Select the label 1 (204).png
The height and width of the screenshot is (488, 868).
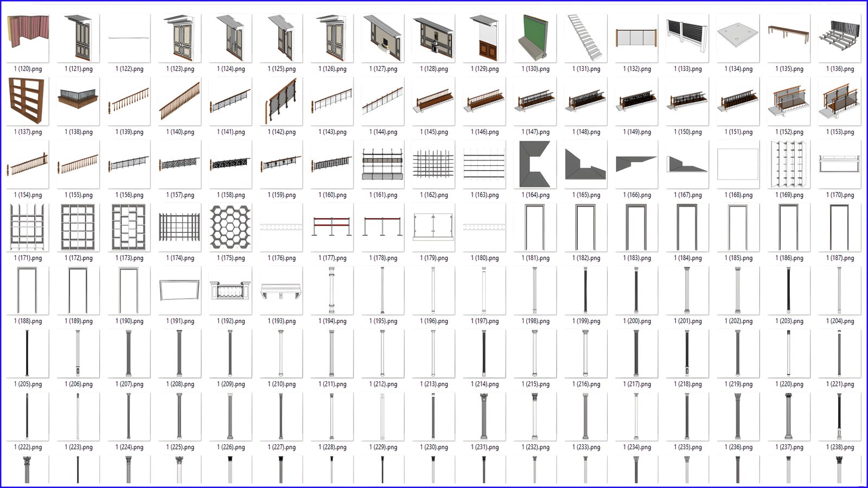pyautogui.click(x=840, y=321)
